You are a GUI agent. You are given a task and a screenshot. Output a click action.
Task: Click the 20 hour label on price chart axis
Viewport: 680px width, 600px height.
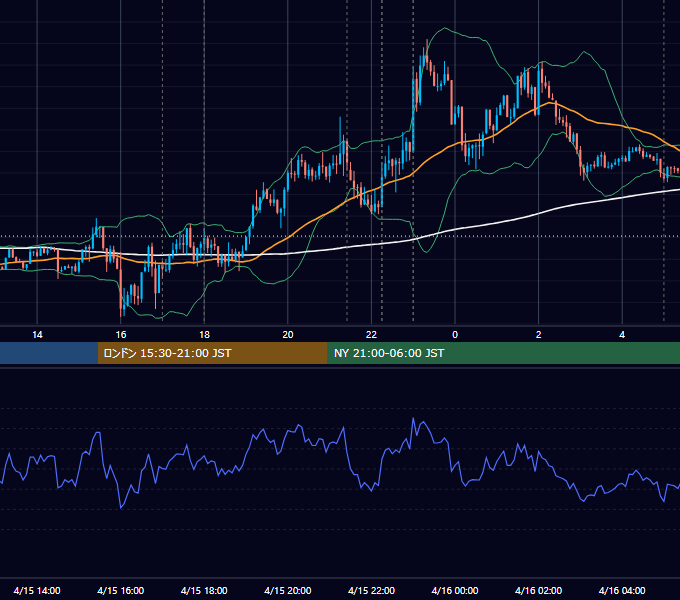288,335
